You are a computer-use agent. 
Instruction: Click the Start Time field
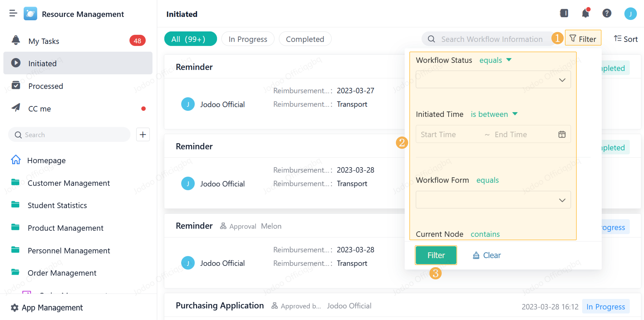(x=438, y=135)
